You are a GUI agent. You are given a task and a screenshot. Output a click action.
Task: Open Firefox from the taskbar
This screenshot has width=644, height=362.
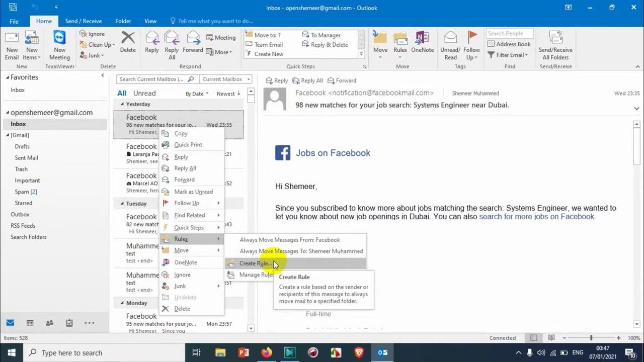267,352
